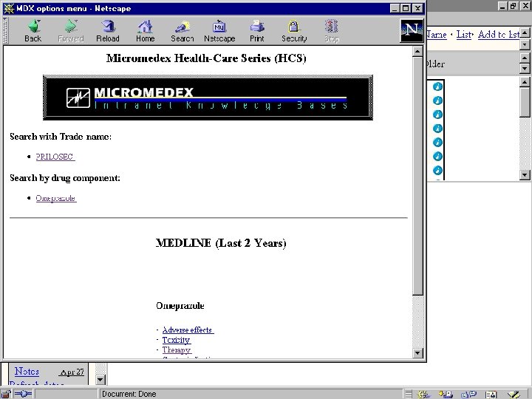Go Back using the toolbar button
The height and width of the screenshot is (399, 532).
tap(33, 31)
